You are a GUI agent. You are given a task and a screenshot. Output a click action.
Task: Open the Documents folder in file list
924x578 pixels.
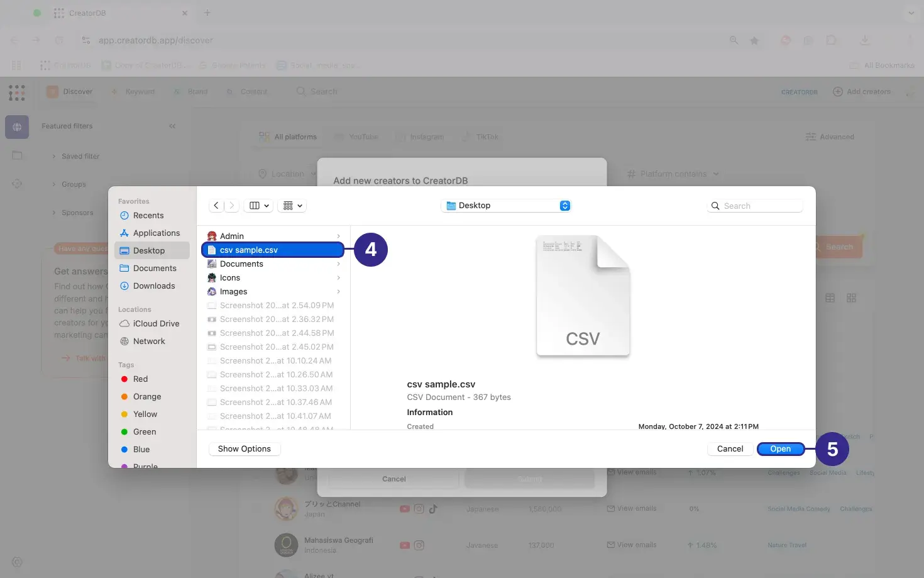pyautogui.click(x=272, y=264)
